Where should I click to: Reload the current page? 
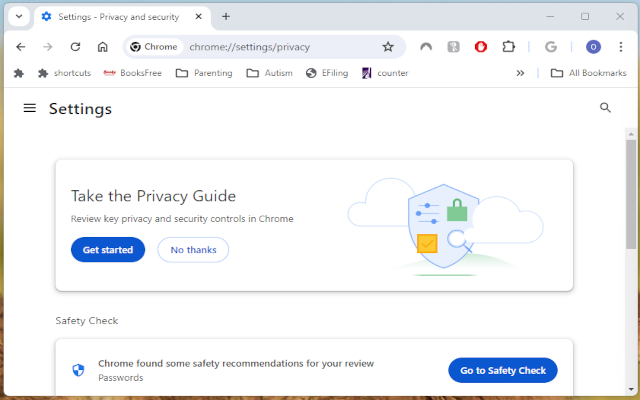(75, 47)
